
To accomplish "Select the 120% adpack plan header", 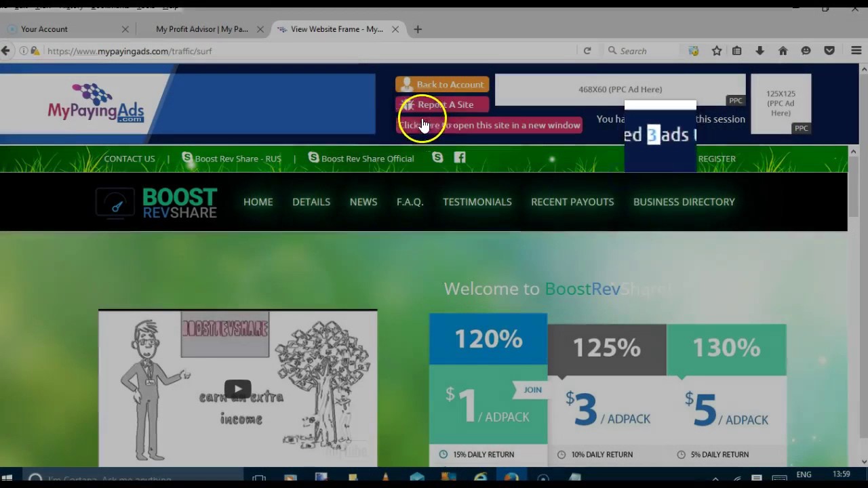I will tap(488, 339).
